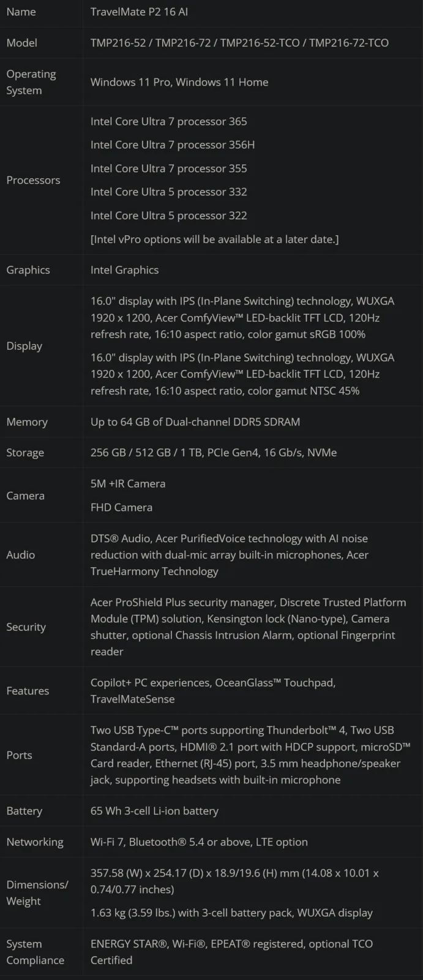423x980 pixels.
Task: Click the Display row label
Action: point(24,346)
